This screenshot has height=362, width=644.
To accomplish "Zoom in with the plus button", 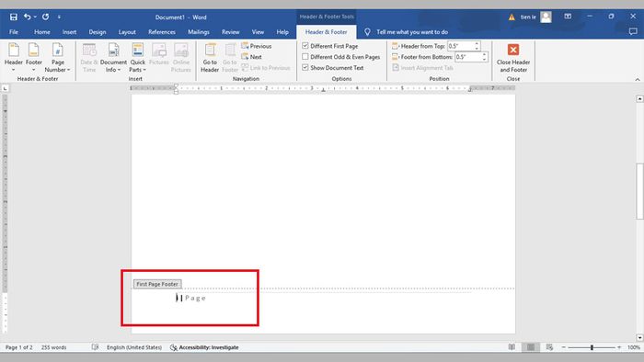I will point(619,347).
